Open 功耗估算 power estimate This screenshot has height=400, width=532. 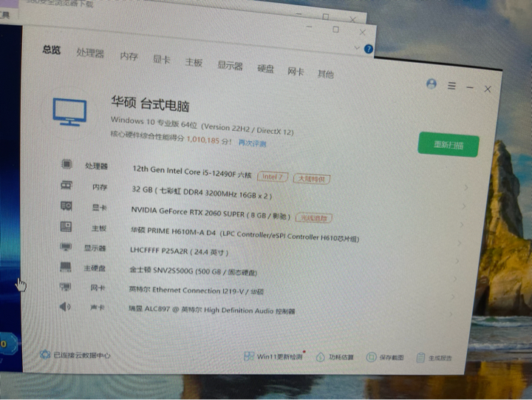click(335, 357)
